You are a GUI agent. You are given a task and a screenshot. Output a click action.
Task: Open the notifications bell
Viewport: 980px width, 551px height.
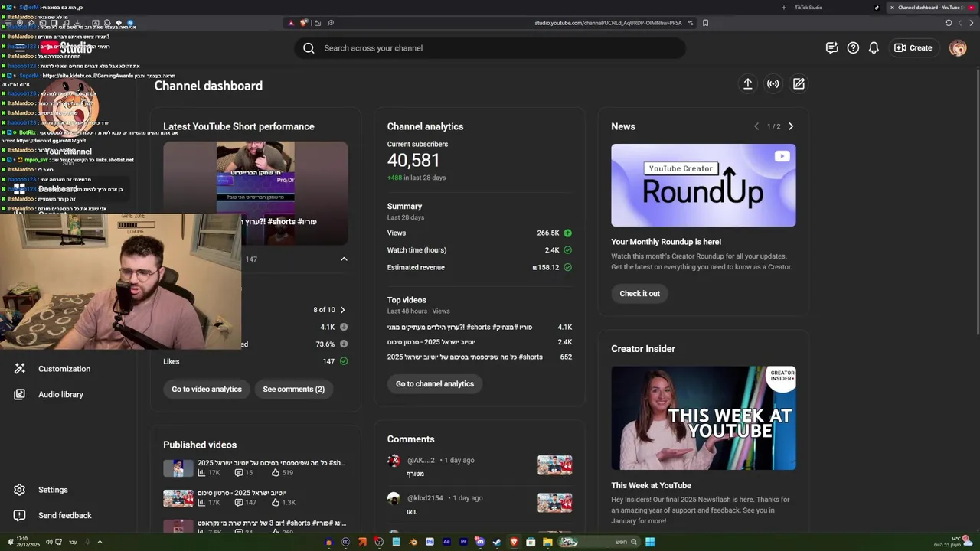coord(874,48)
